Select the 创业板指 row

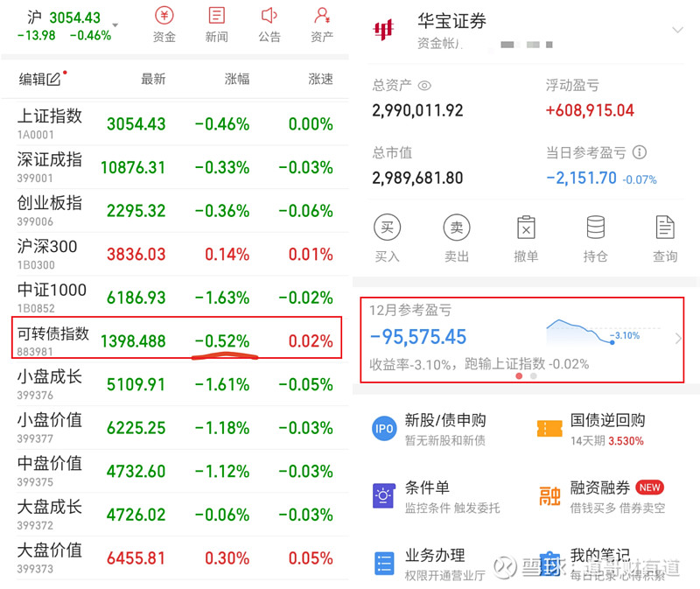(176, 210)
